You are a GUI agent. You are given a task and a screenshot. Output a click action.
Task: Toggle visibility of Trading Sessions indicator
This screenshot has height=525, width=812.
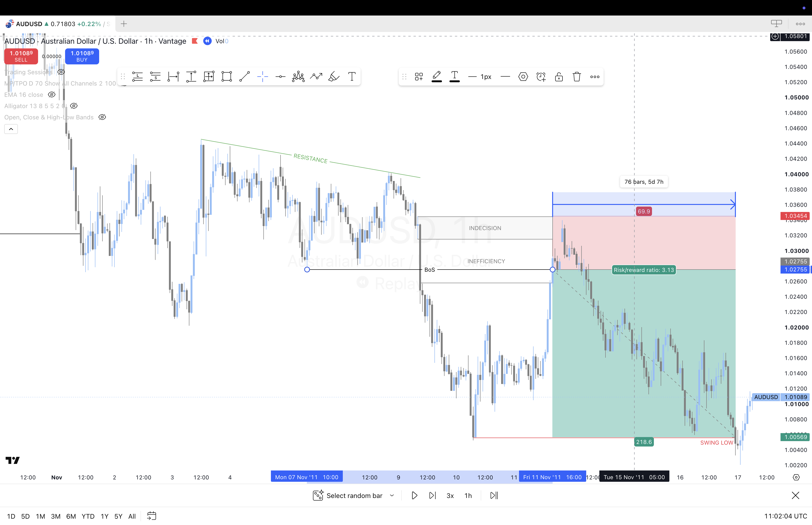pyautogui.click(x=61, y=72)
